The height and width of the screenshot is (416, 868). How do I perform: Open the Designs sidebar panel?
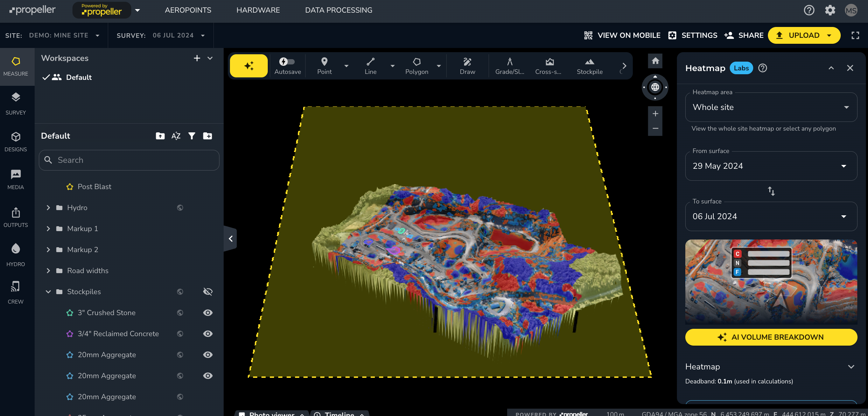click(x=16, y=141)
